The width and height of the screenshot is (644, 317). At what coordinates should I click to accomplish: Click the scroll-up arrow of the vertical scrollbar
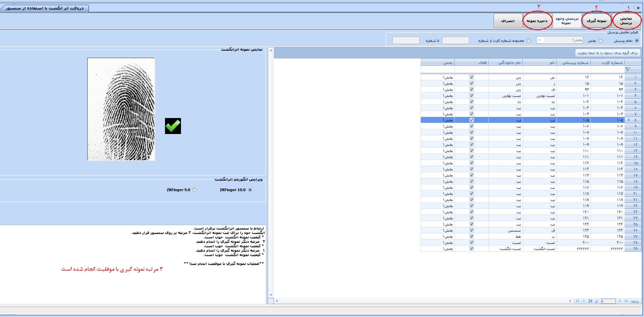pyautogui.click(x=271, y=50)
